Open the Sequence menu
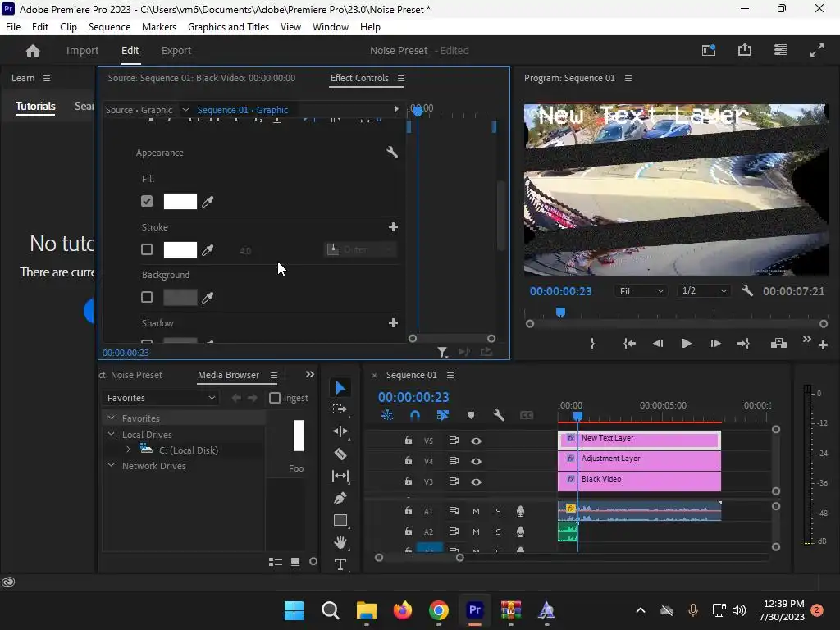Viewport: 840px width, 630px height. click(x=109, y=27)
